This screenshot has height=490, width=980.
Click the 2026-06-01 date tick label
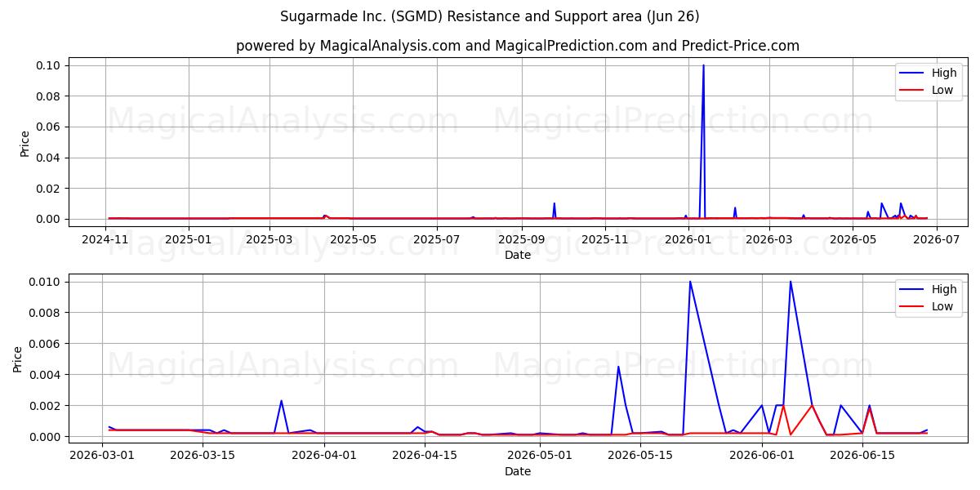point(762,456)
